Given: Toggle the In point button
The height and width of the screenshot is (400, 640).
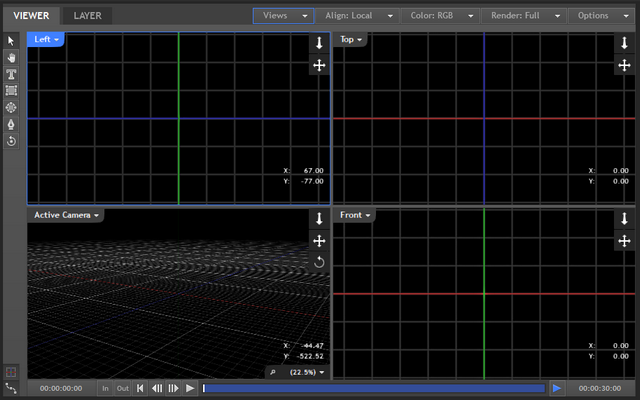Looking at the screenshot, I should 106,388.
